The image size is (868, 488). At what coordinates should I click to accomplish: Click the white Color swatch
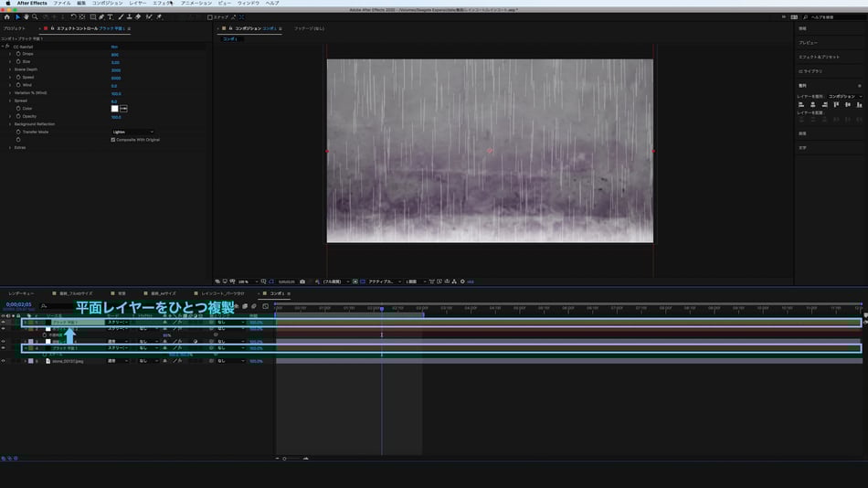click(x=115, y=109)
